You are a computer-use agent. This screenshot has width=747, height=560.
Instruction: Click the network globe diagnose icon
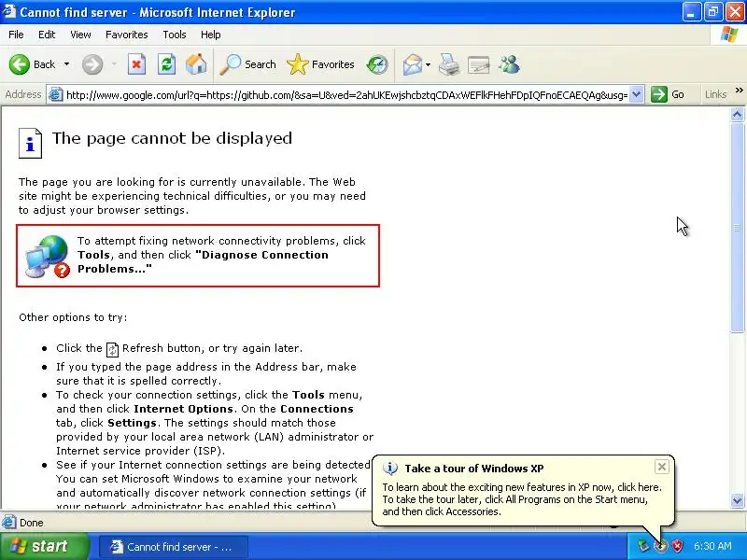click(48, 256)
